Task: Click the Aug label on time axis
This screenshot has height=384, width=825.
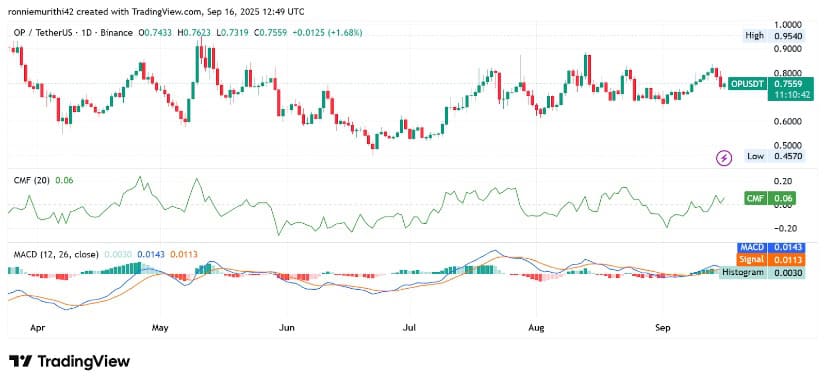Action: tap(536, 328)
